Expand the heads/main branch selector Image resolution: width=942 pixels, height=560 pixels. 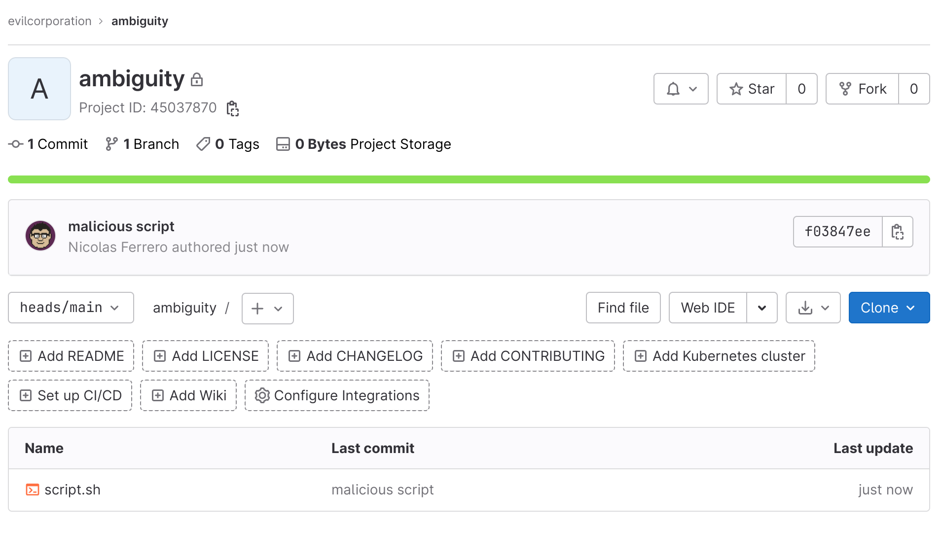point(71,308)
